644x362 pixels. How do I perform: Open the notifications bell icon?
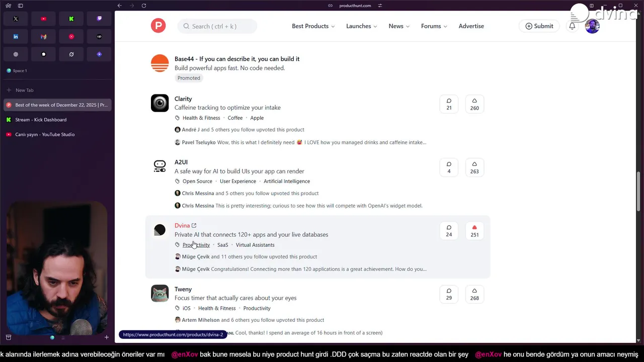click(x=572, y=26)
